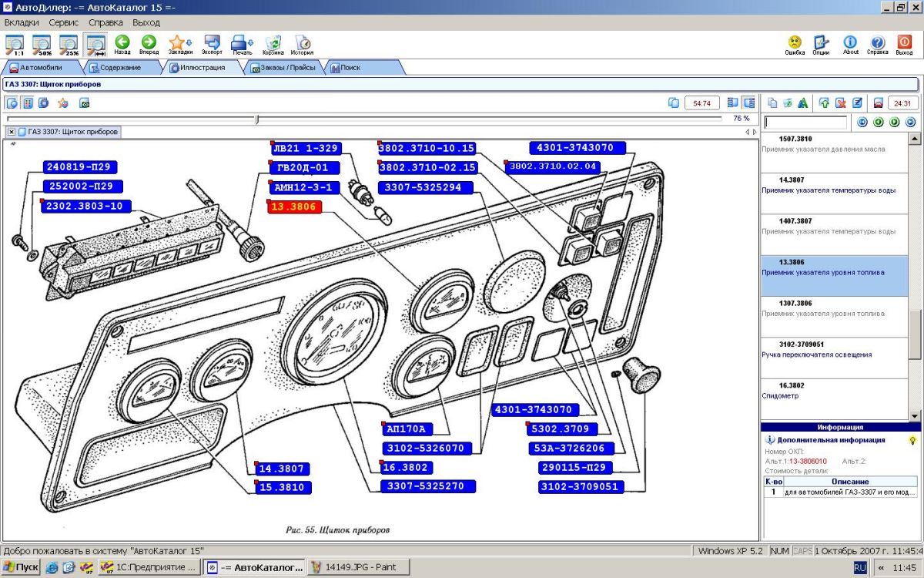Click the green up-arrow icon in parts panel
The height and width of the screenshot is (578, 924).
pos(825,102)
